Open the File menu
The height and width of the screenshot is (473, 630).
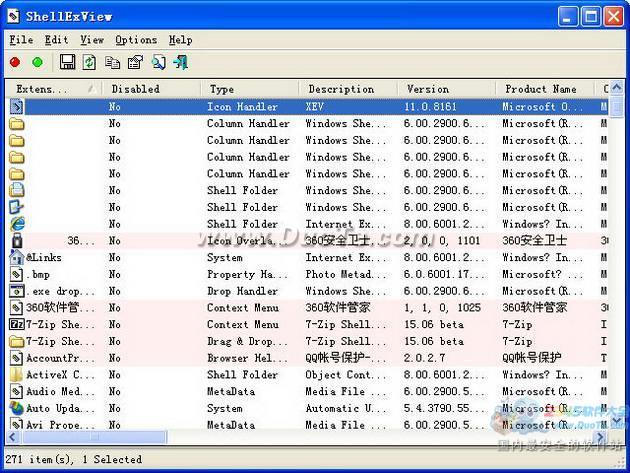point(21,40)
